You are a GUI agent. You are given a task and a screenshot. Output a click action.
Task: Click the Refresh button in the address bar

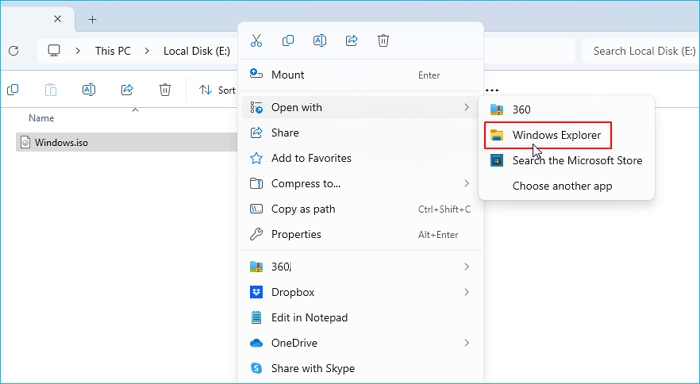pos(14,51)
